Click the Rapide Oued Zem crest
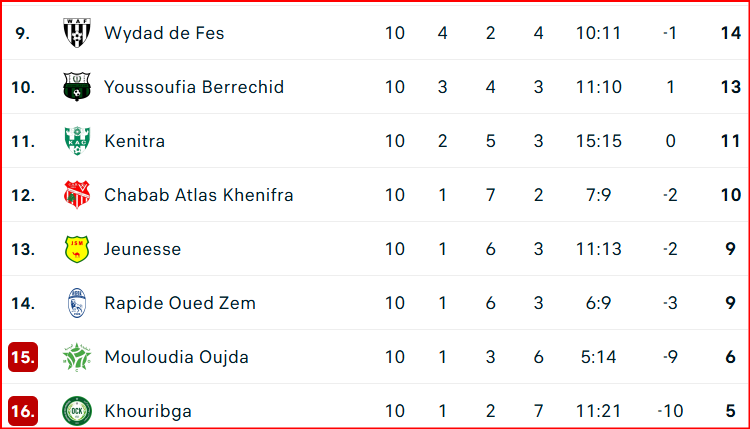 coord(77,303)
